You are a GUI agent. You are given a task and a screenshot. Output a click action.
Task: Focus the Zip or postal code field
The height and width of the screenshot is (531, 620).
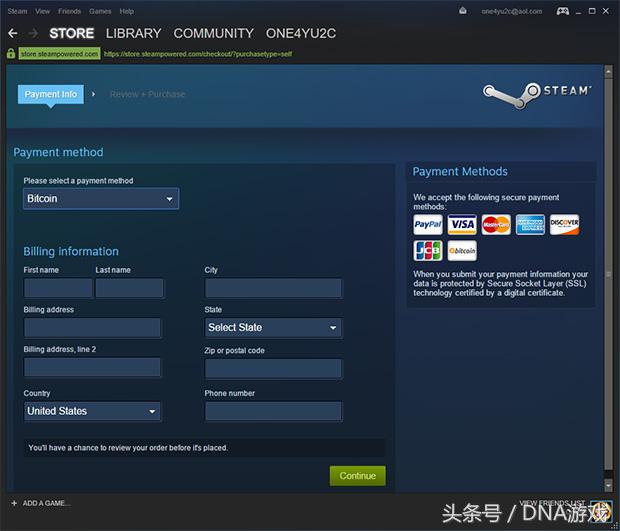273,369
